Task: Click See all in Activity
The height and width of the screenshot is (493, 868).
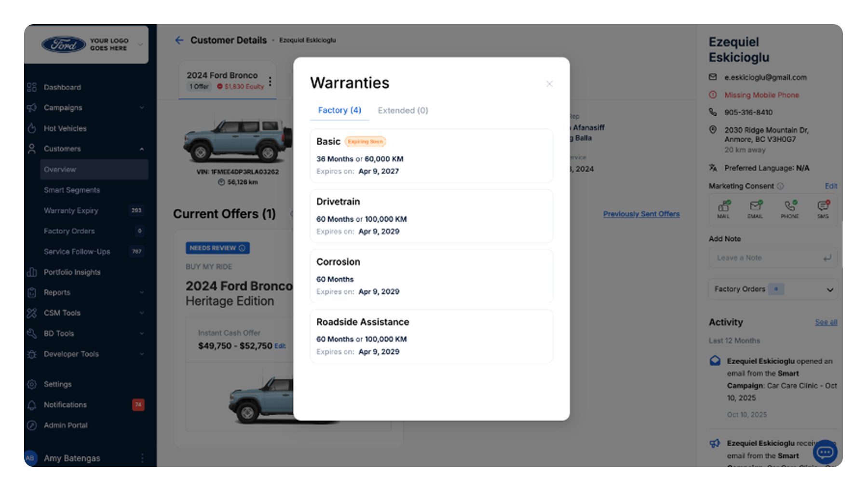Action: 826,322
